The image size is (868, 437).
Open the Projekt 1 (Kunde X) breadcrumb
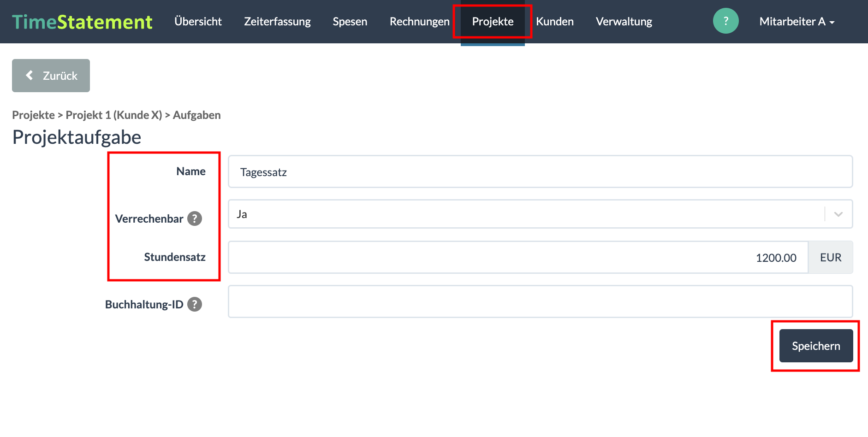[x=114, y=115]
